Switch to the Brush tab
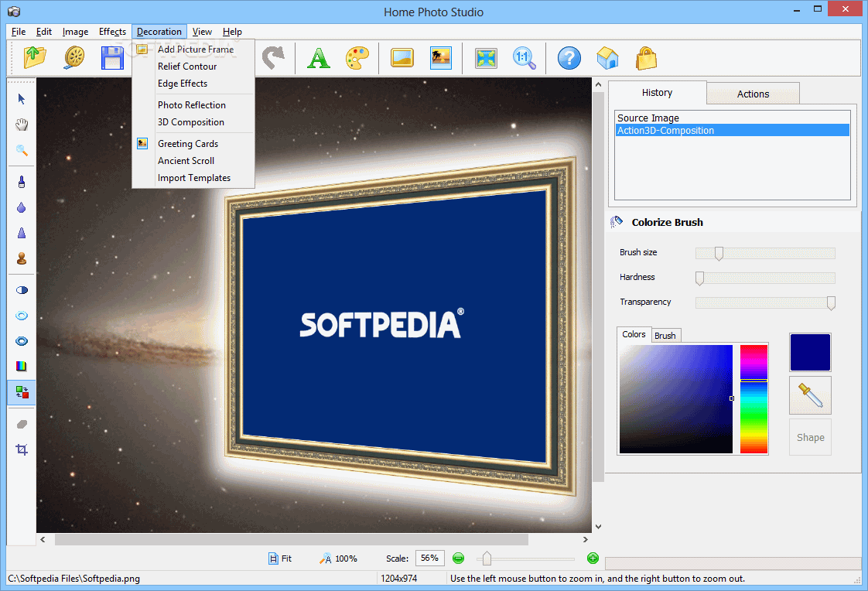The width and height of the screenshot is (868, 591). coord(665,336)
